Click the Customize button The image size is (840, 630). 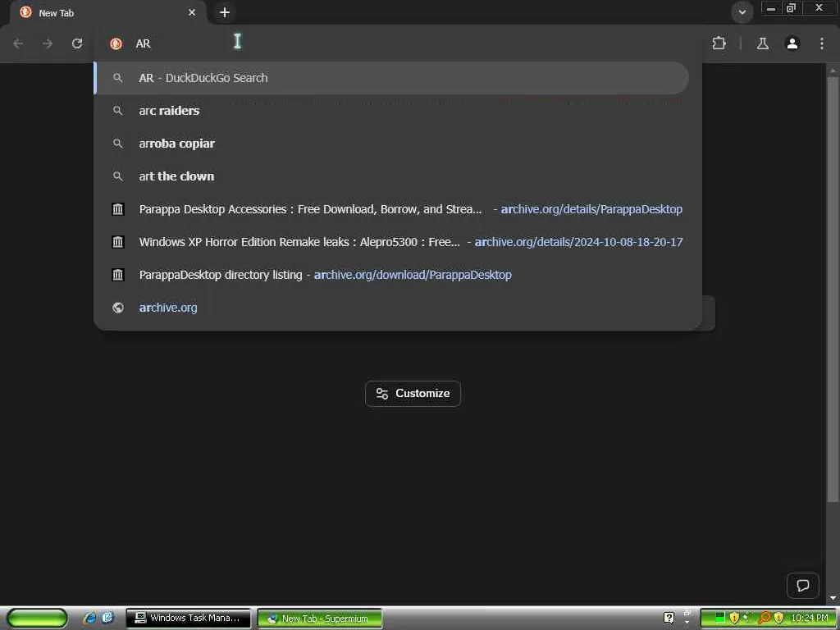413,394
